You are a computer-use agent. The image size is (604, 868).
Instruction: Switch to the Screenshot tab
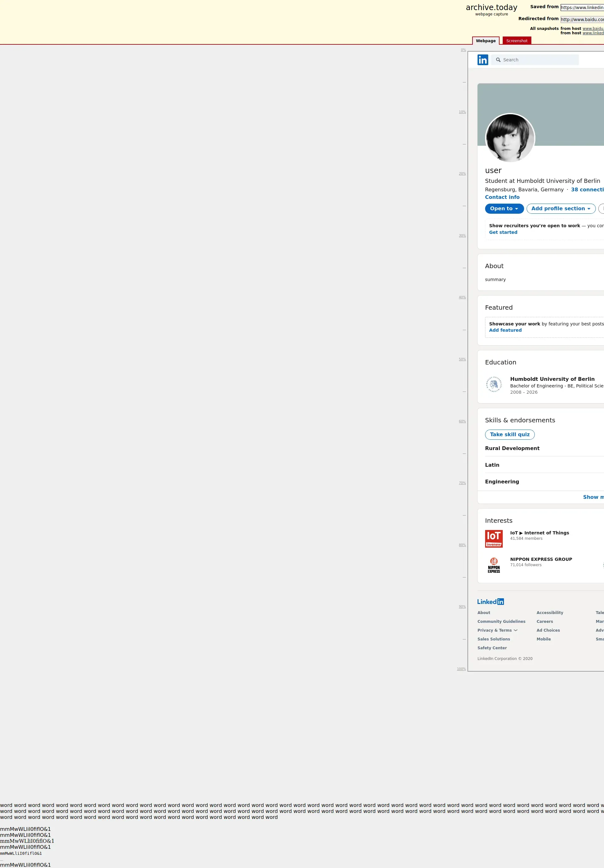pyautogui.click(x=516, y=41)
